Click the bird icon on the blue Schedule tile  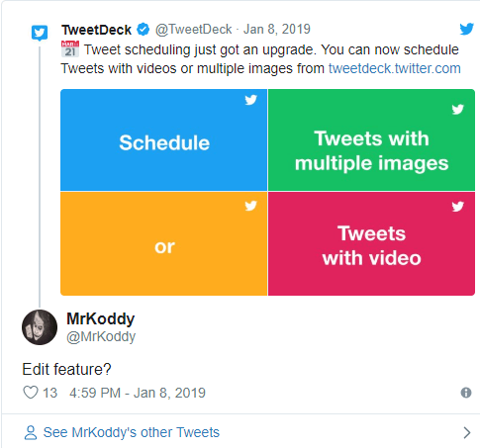pos(250,100)
